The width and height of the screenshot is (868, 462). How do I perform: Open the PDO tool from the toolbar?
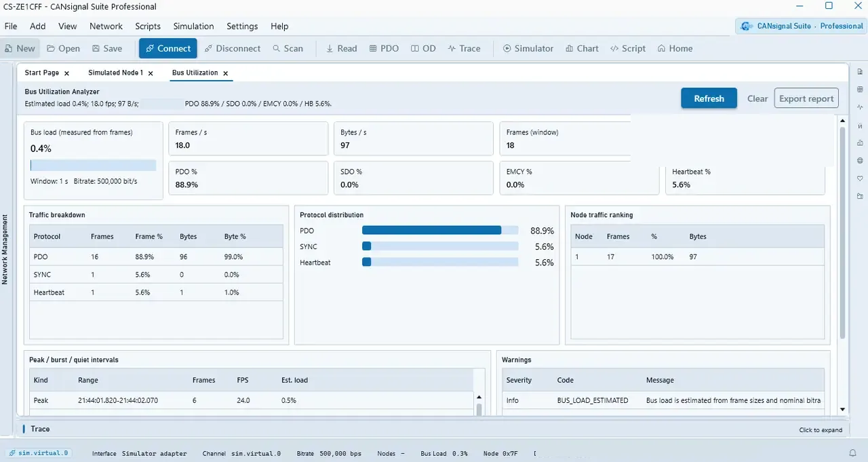(384, 48)
